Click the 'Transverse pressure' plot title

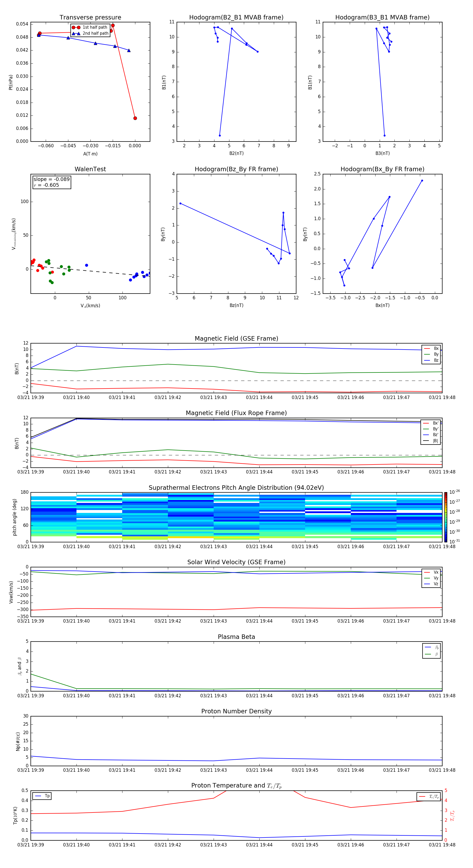point(90,17)
